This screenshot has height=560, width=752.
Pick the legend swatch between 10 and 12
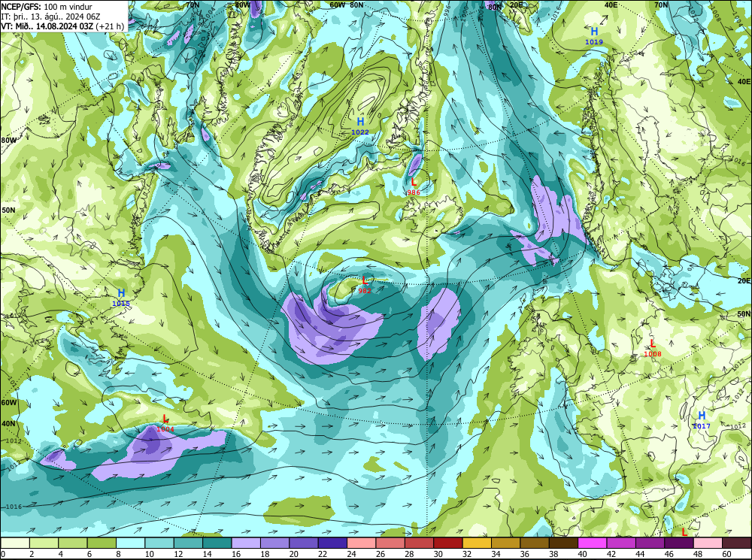pyautogui.click(x=159, y=543)
